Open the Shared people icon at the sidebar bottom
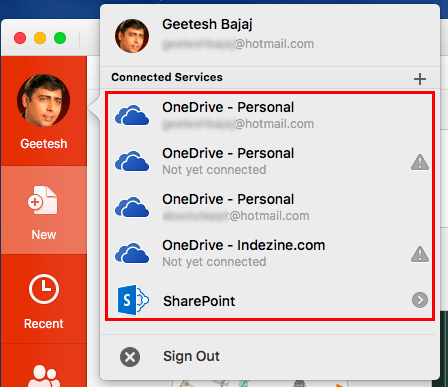Screen dimensions: 448x387 click(44, 376)
